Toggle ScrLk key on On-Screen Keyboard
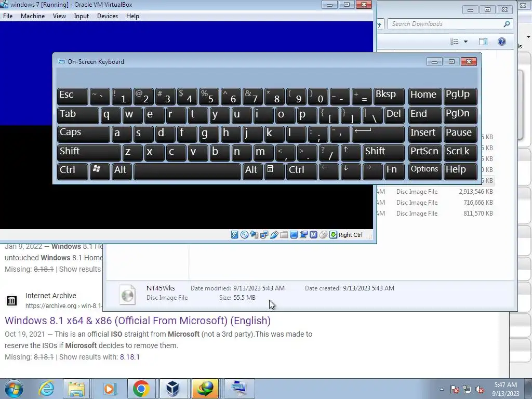Viewport: 532px width, 399px height. point(460,152)
